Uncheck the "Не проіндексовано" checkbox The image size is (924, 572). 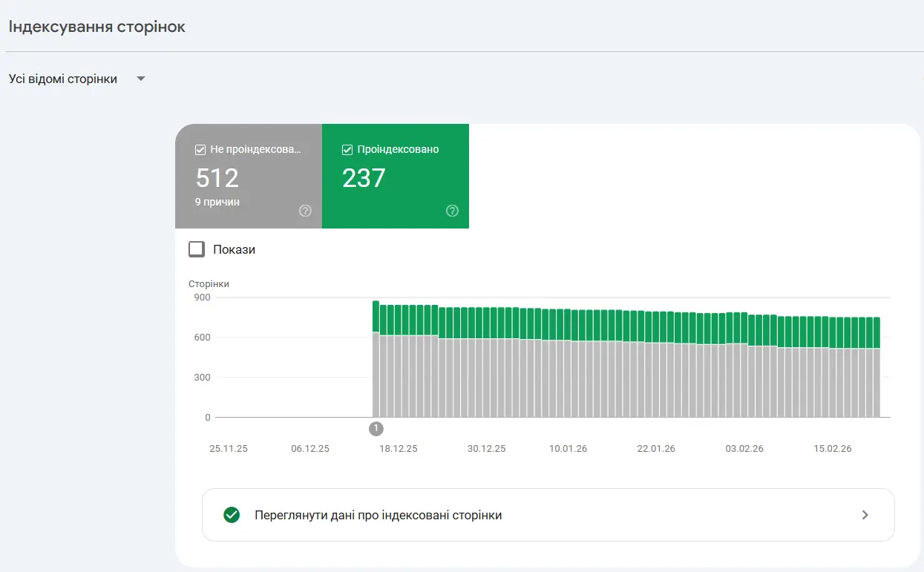point(200,149)
